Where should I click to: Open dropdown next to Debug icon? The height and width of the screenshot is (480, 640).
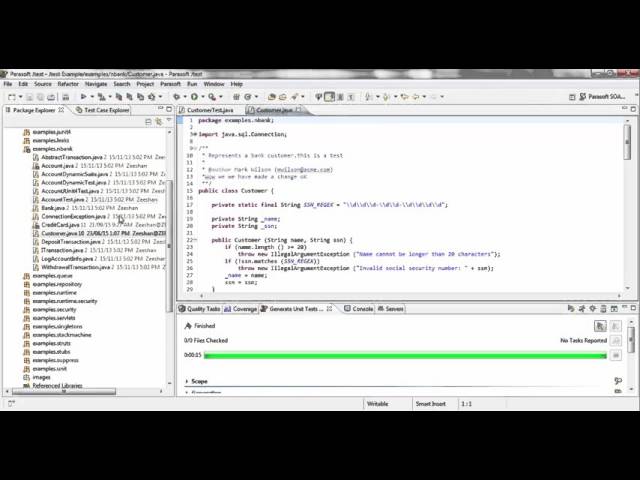[185, 97]
